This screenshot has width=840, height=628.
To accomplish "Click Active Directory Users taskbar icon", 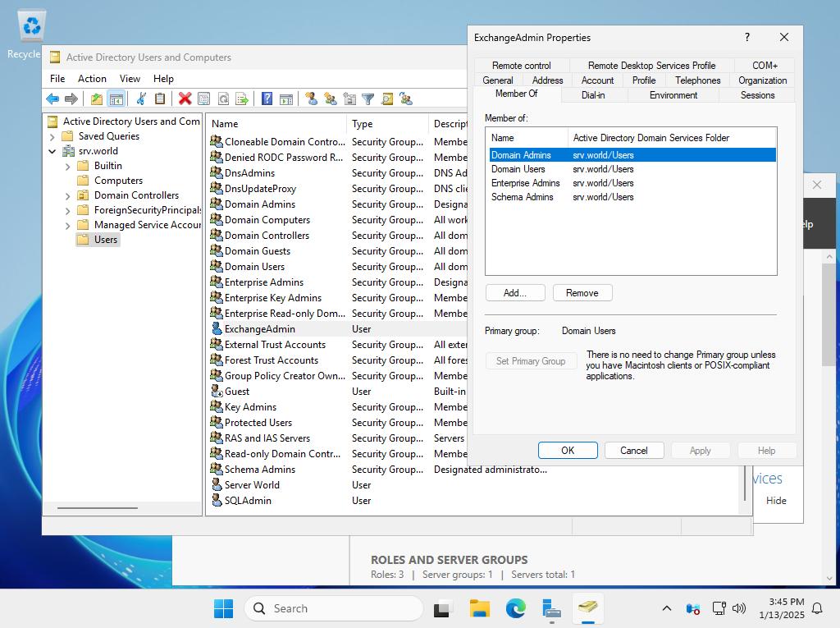I will [587, 607].
